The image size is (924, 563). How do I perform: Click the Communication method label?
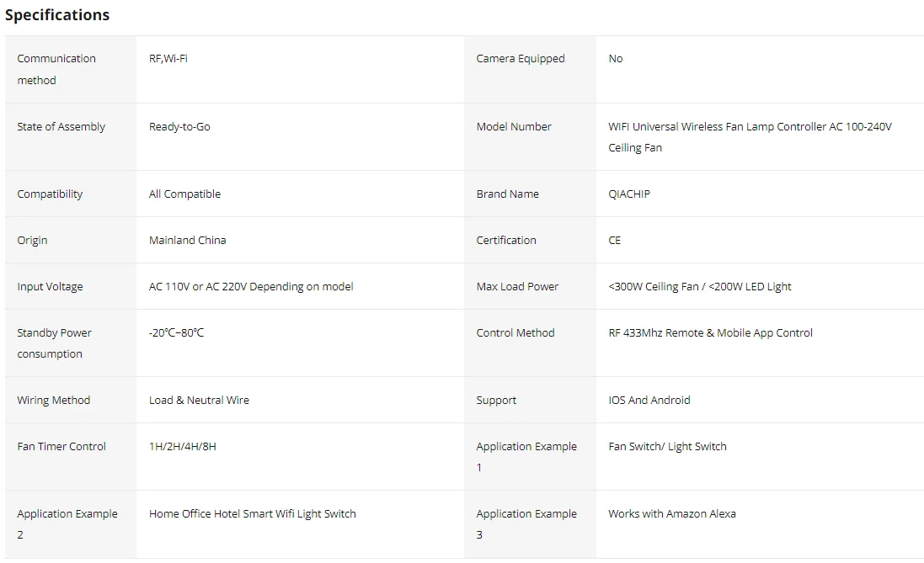56,70
